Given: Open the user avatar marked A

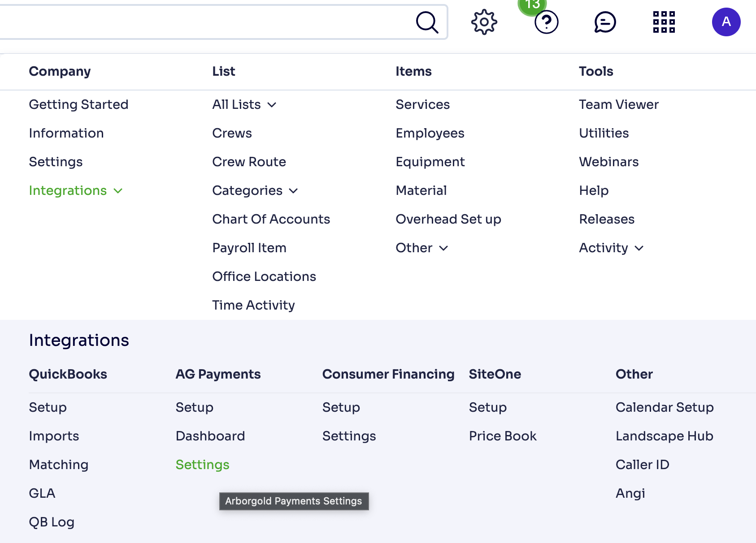Looking at the screenshot, I should pos(726,22).
